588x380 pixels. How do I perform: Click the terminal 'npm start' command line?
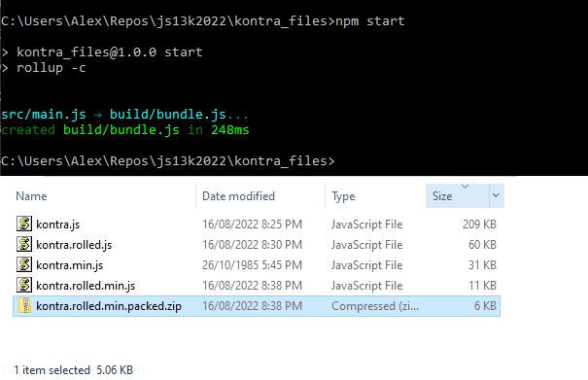tap(203, 21)
